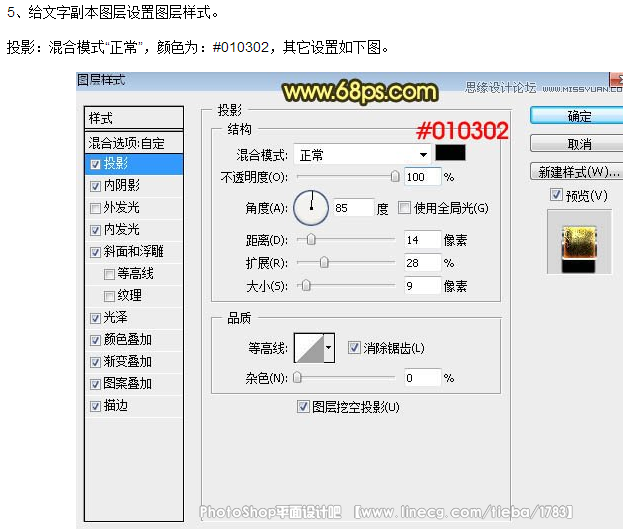The image size is (623, 529).
Task: Click the angle dial control
Action: (x=311, y=207)
